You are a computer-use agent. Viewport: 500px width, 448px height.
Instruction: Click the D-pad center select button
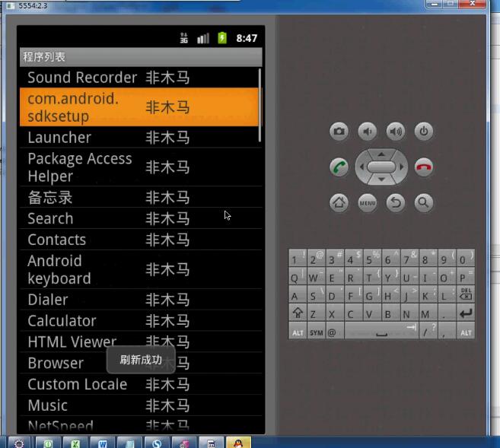[381, 167]
